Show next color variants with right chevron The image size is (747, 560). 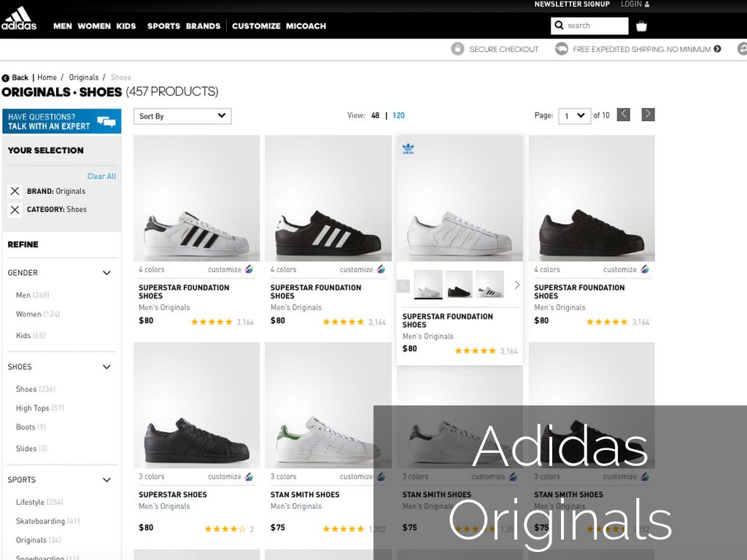516,285
